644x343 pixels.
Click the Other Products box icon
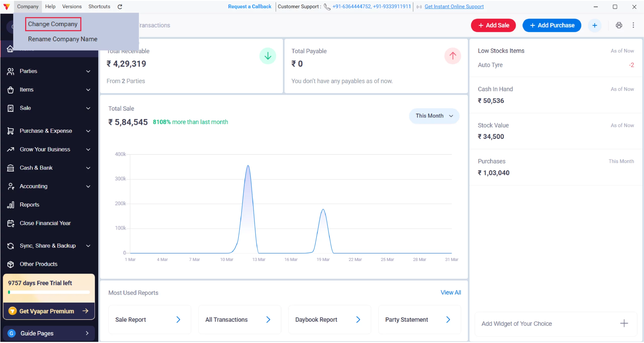(11, 264)
